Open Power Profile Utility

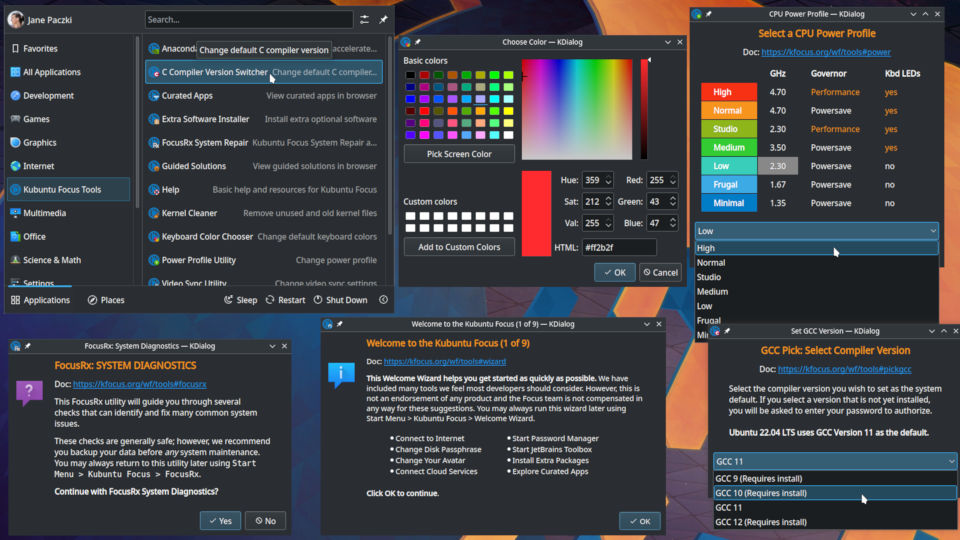tap(198, 260)
